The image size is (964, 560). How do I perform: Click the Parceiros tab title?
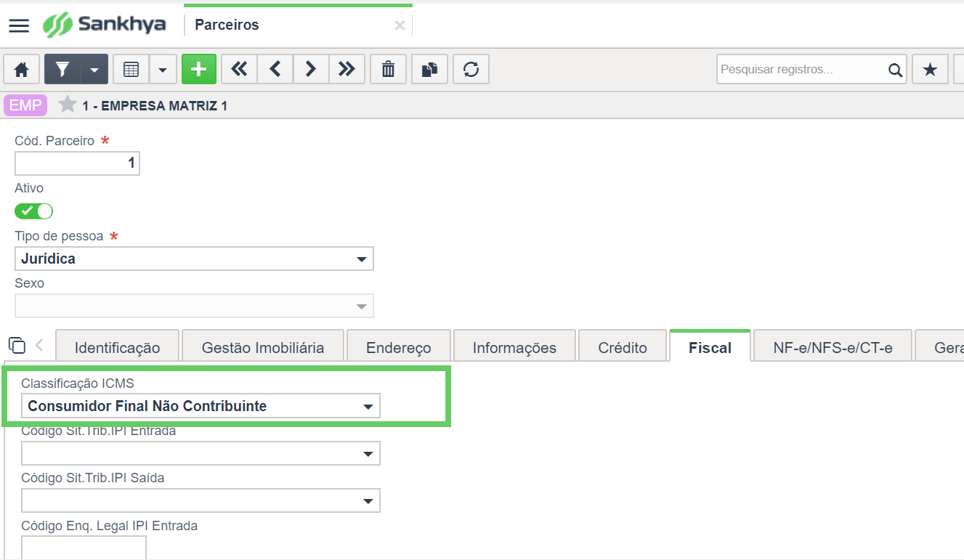click(227, 25)
